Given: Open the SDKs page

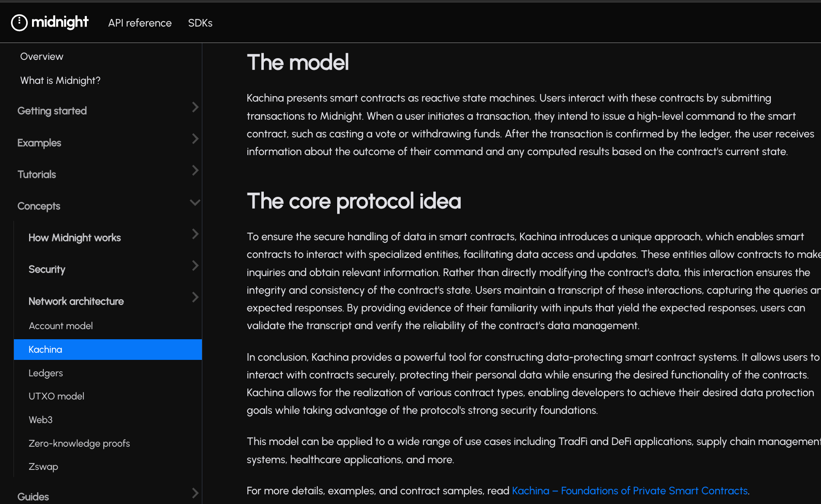Looking at the screenshot, I should tap(200, 23).
